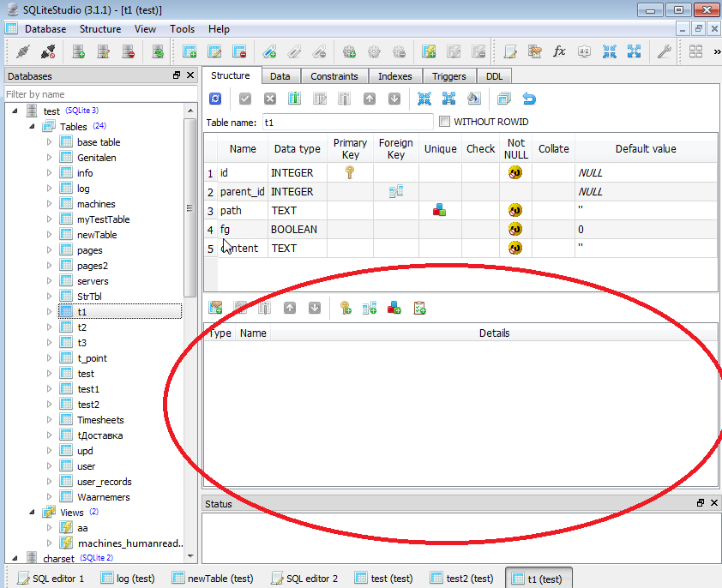Expand the machines table node
722x588 pixels.
[49, 203]
